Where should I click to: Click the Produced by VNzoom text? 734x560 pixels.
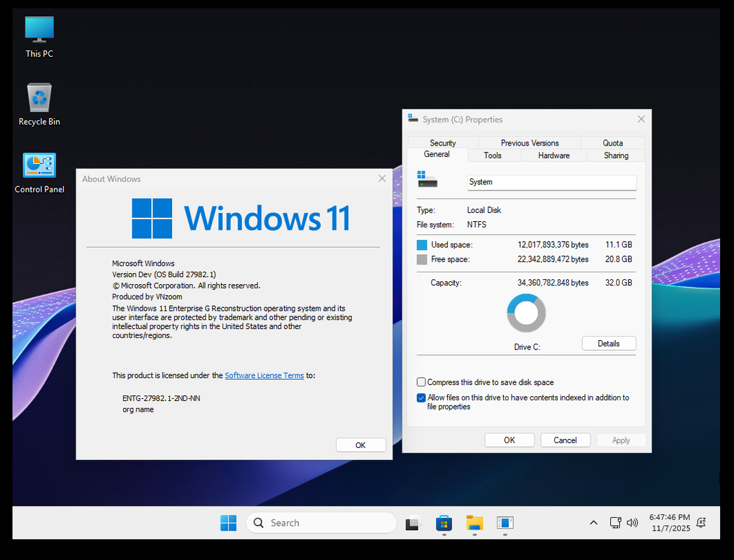point(147,297)
